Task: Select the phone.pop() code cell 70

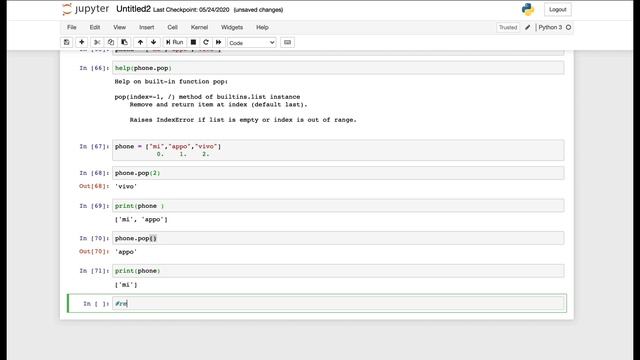Action: pos(338,238)
